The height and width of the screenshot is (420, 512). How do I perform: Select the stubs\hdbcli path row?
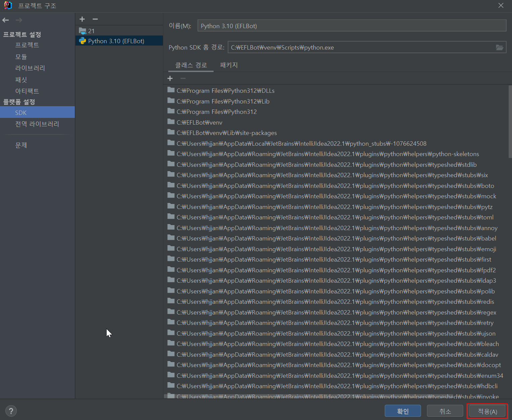pos(336,386)
